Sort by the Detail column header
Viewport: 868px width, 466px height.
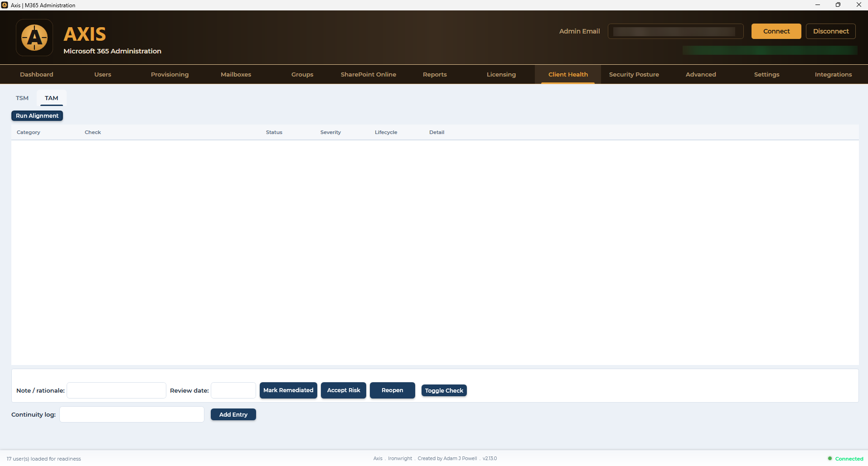(x=437, y=132)
